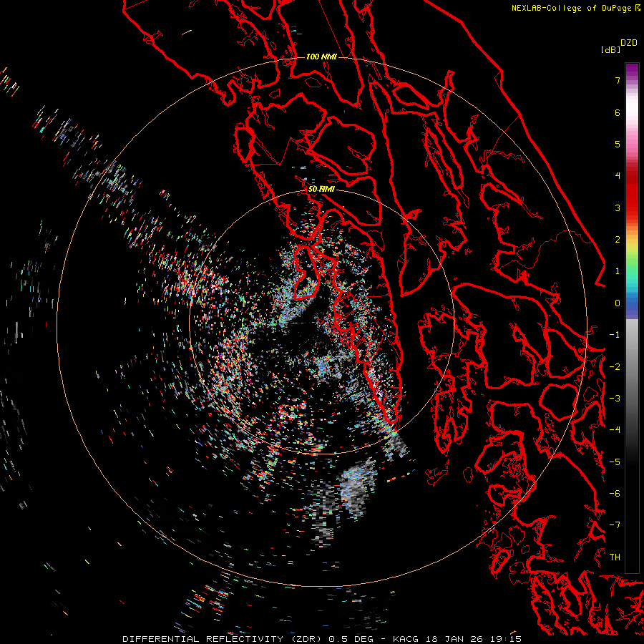Click the 18 JAN 26 date text
Image resolution: width=644 pixels, height=644 pixels.
tap(454, 639)
